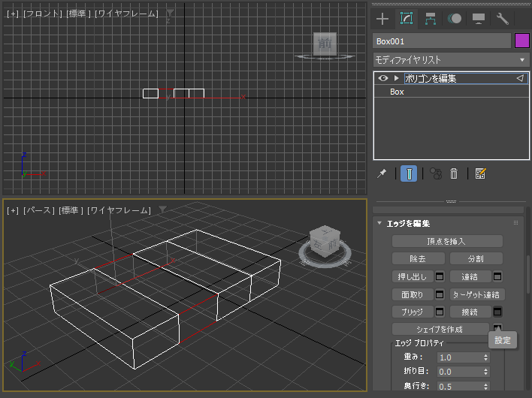The width and height of the screenshot is (532, 398).
Task: Click the Pin Stack pushpin icon
Action: (x=382, y=173)
